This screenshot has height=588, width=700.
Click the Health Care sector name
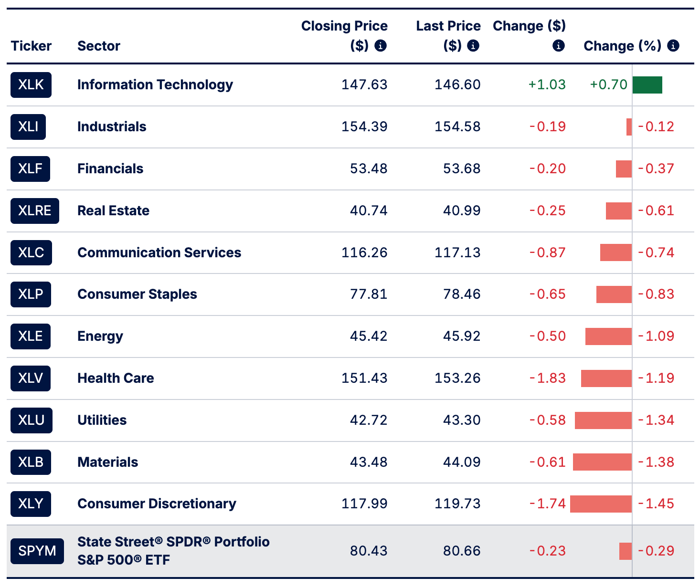coord(116,378)
